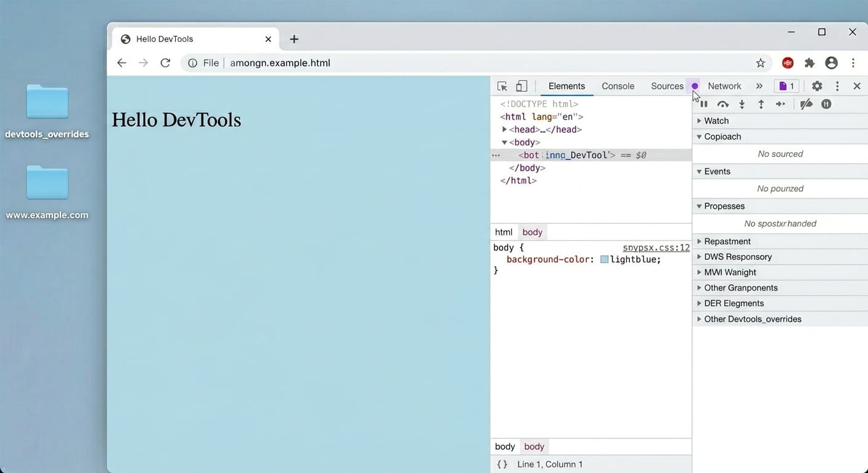Open the snypsx.css:12 source link
868x473 pixels.
tap(656, 248)
